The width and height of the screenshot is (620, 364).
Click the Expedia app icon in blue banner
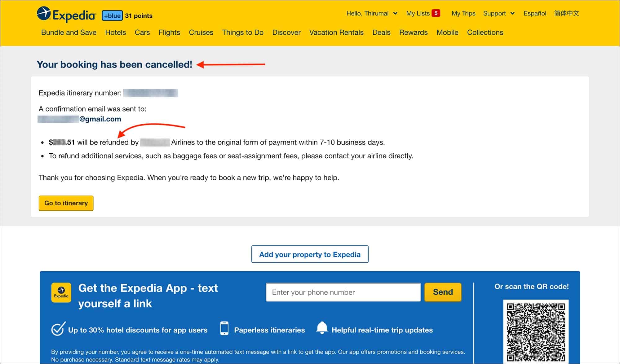click(x=61, y=292)
